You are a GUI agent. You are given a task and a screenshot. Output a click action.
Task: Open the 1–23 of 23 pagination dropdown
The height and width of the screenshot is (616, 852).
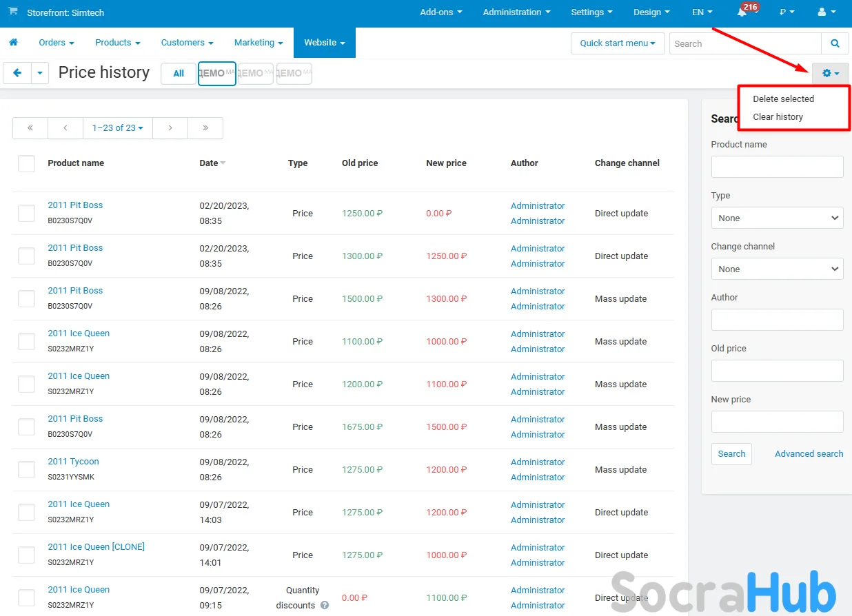(118, 128)
